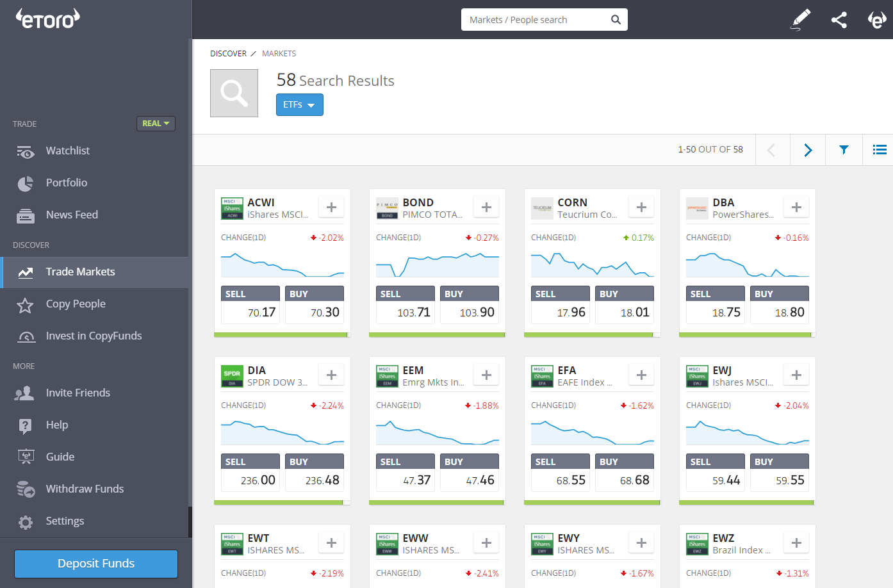Viewport: 893px width, 588px height.
Task: Add EWZ to watchlist with plus
Action: (797, 543)
